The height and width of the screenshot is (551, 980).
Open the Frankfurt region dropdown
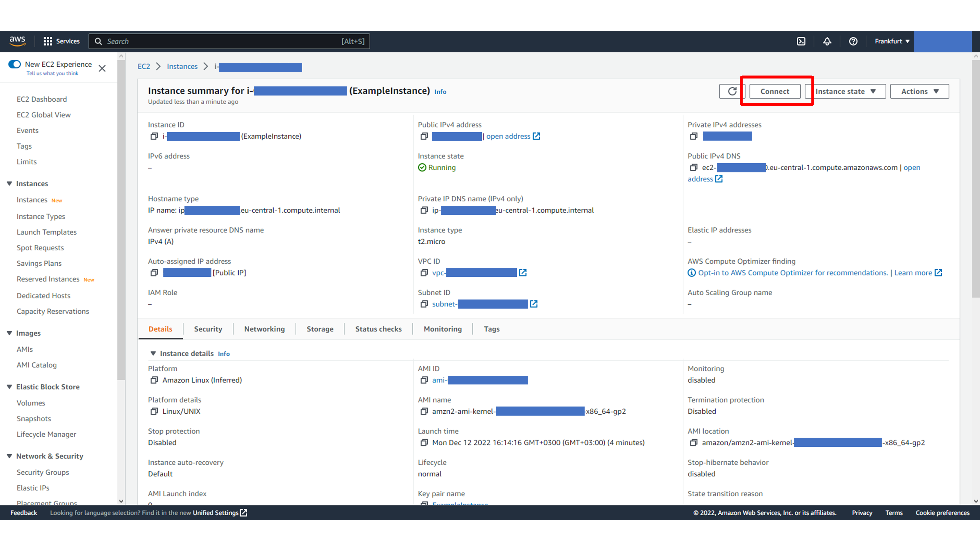(x=892, y=41)
